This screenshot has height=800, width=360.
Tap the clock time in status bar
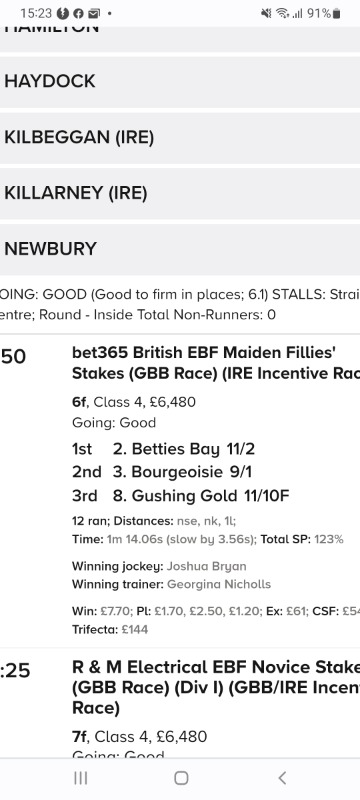(36, 13)
